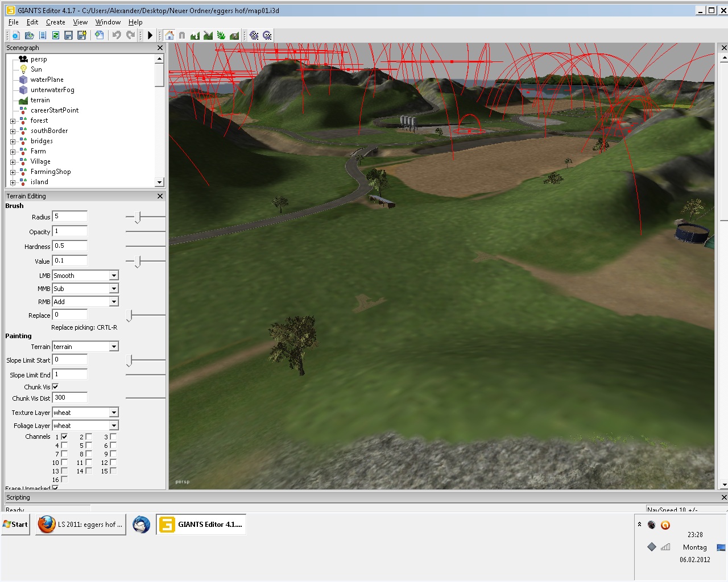Select the Sun light node
Image resolution: width=728 pixels, height=582 pixels.
(36, 69)
